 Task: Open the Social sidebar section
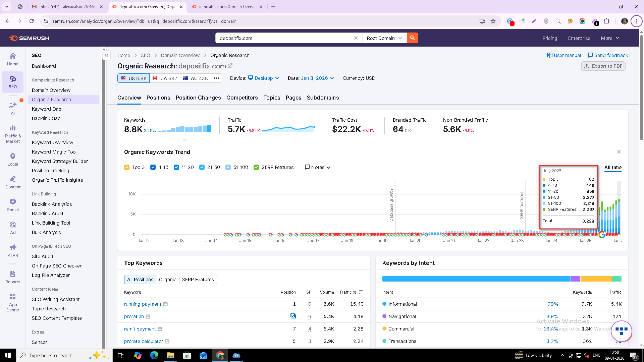point(13,205)
